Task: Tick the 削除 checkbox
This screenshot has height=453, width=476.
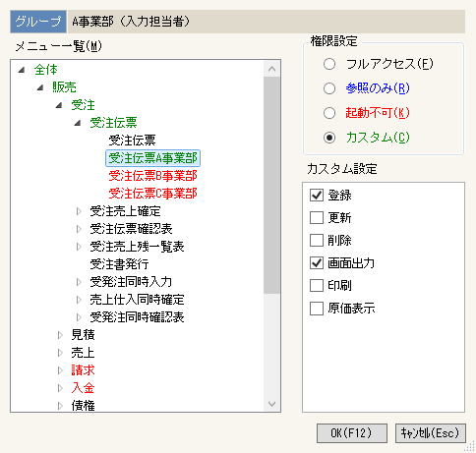Action: pyautogui.click(x=317, y=240)
